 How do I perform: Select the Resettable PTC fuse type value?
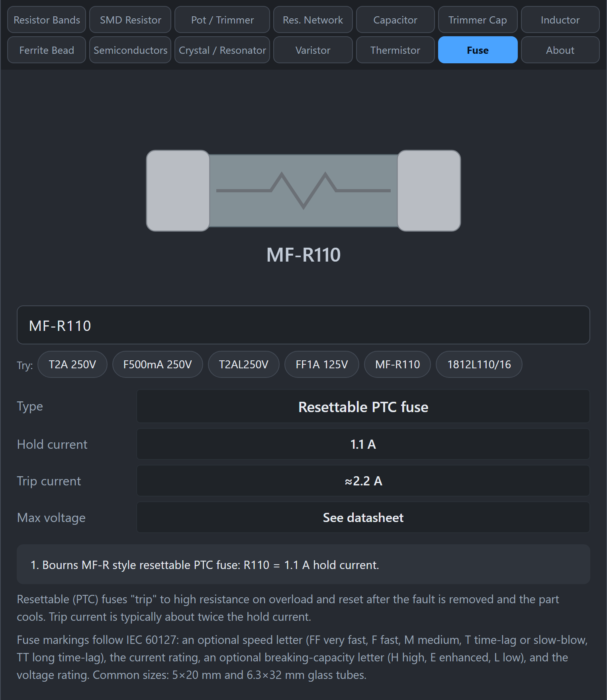tap(363, 407)
